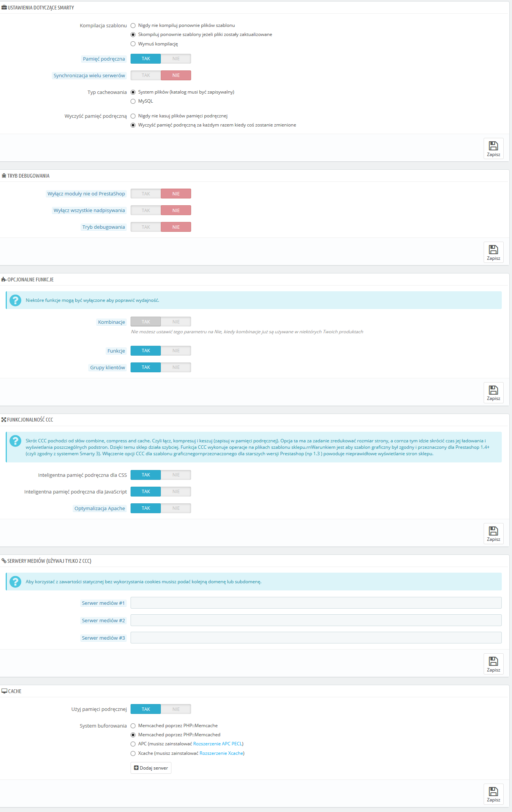Open the 'Rozszerzenie Xcache' link
The image size is (512, 812).
[221, 753]
